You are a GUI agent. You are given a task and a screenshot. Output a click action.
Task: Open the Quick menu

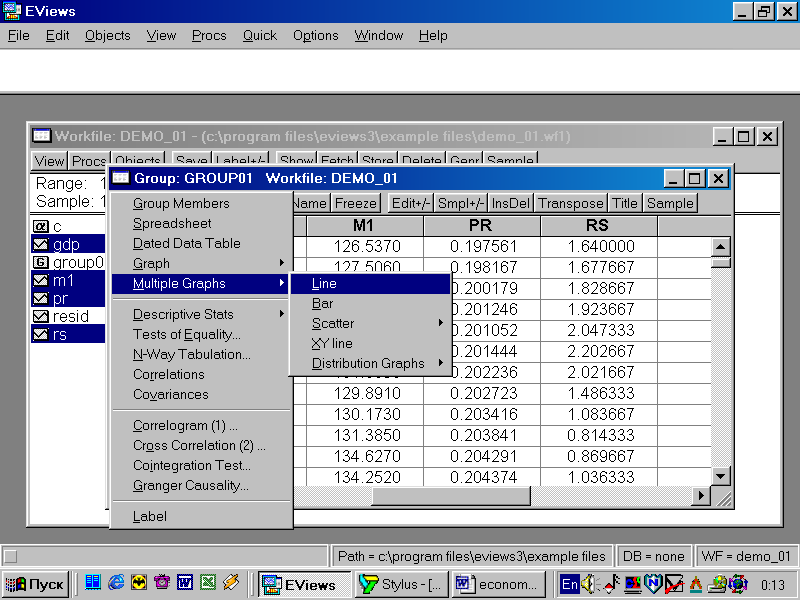(x=260, y=36)
